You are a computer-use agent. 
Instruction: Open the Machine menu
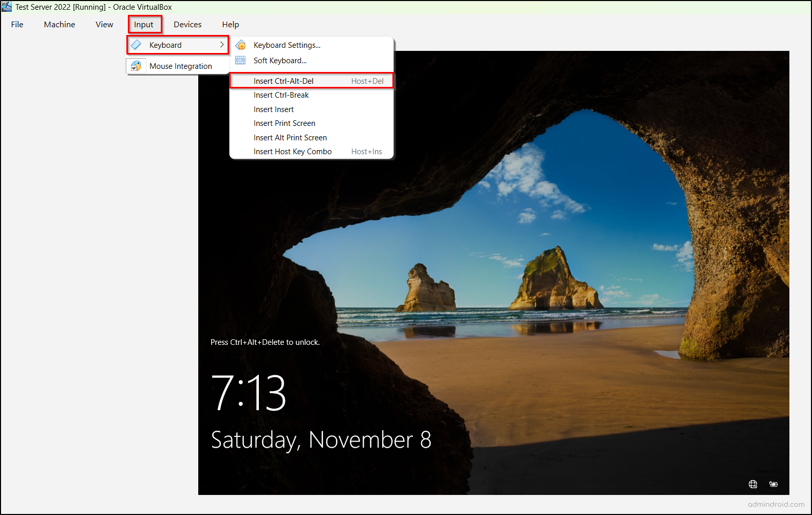pos(60,24)
